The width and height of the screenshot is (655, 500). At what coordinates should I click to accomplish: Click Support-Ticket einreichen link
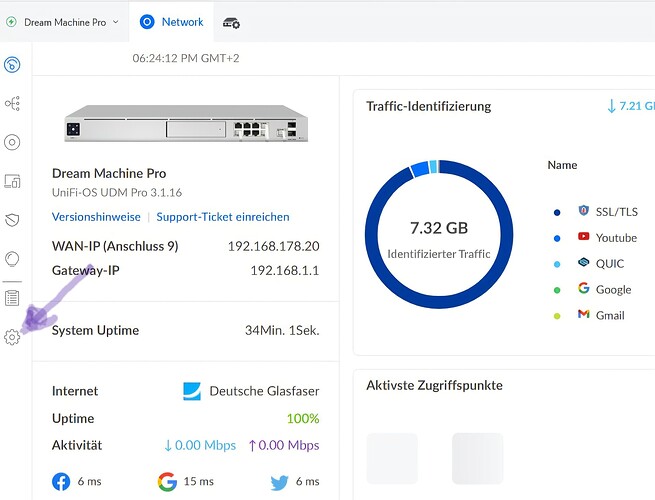click(223, 217)
